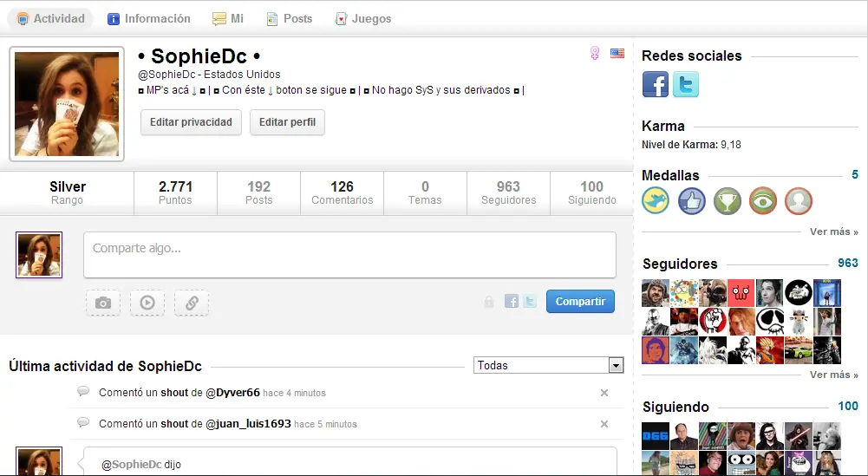Click the United States flag icon

pos(617,53)
